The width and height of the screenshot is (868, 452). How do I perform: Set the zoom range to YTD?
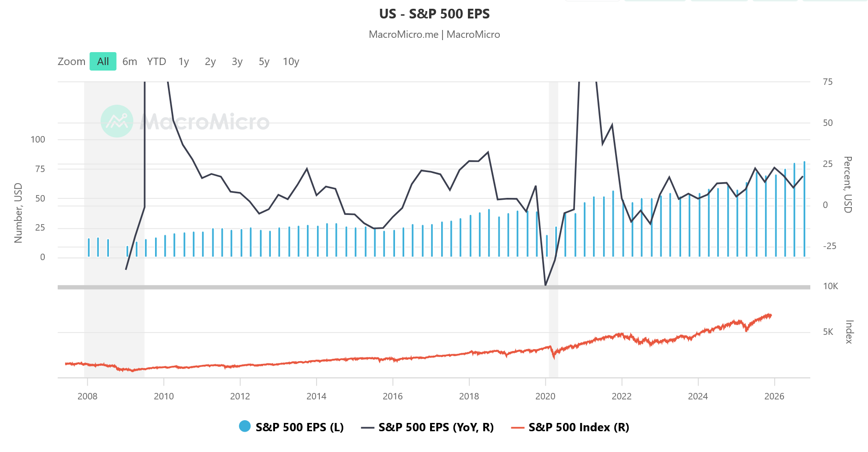click(156, 62)
